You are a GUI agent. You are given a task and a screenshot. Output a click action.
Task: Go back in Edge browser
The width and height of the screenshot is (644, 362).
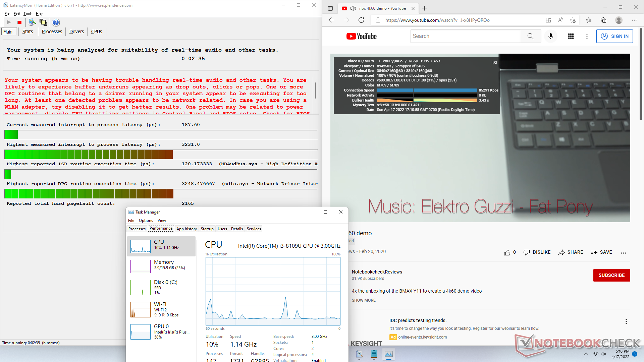click(332, 20)
